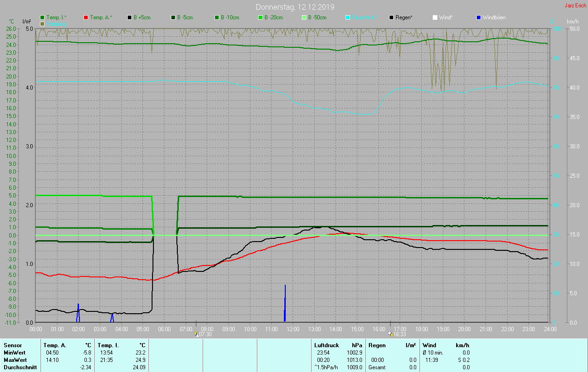Click the blue Windböen legend square
Screen dimensions: 588x372
tap(479, 17)
